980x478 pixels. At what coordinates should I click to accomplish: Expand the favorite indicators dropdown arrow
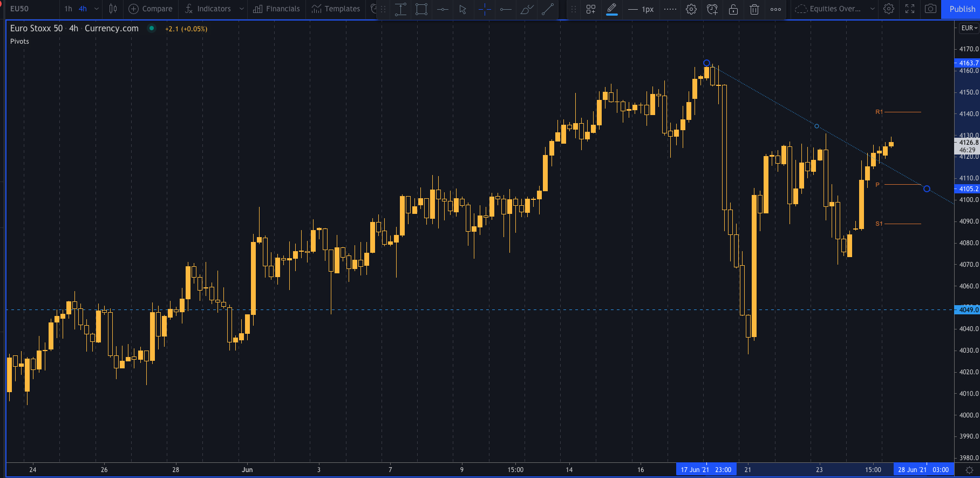[x=242, y=9]
